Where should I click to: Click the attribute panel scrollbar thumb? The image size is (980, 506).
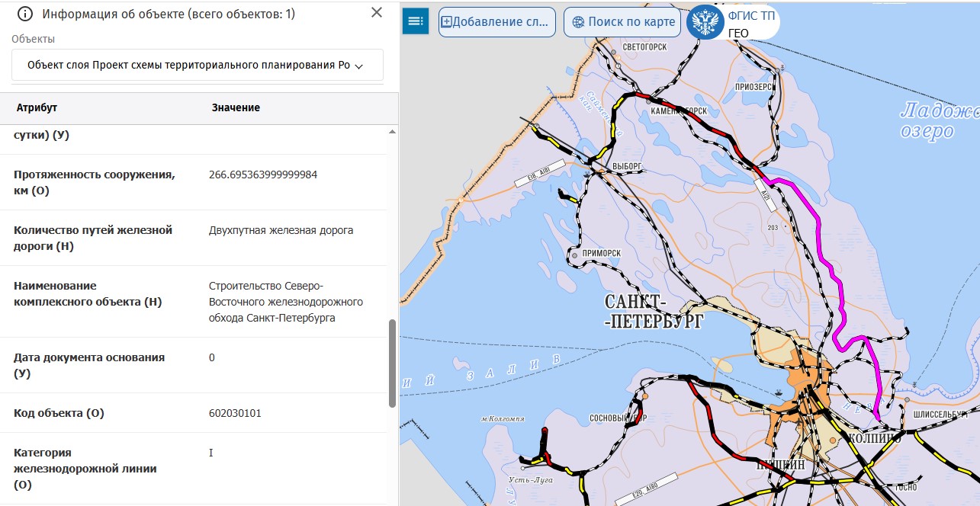(x=393, y=363)
